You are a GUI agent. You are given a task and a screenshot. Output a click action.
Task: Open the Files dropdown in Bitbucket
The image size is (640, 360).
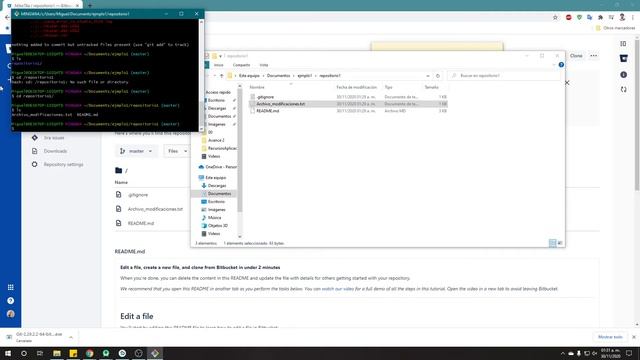click(176, 151)
